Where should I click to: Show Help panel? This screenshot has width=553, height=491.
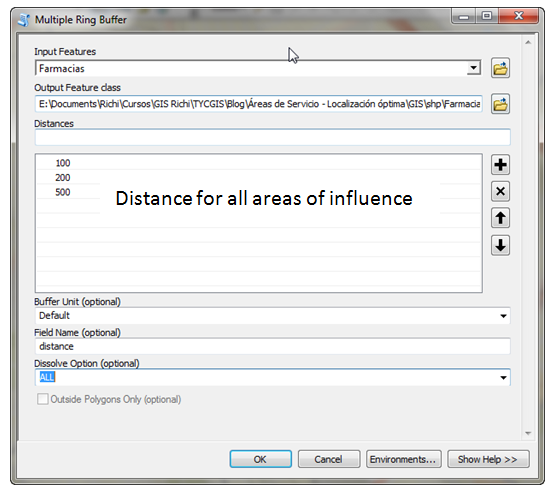coord(488,459)
